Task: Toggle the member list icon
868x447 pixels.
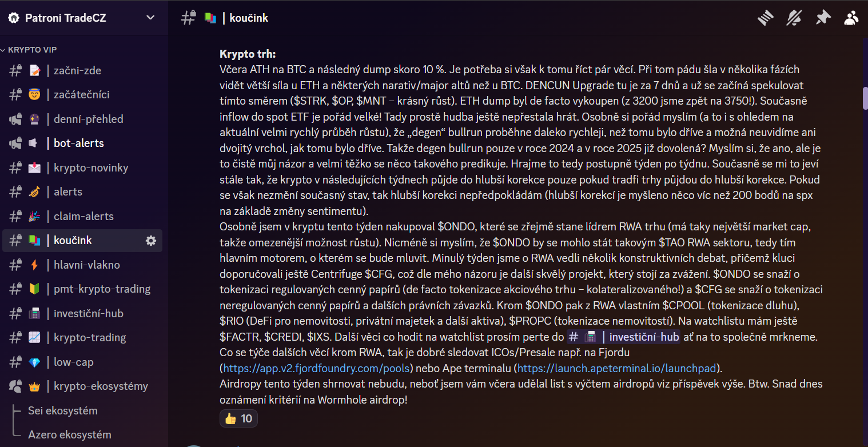Action: pos(851,18)
